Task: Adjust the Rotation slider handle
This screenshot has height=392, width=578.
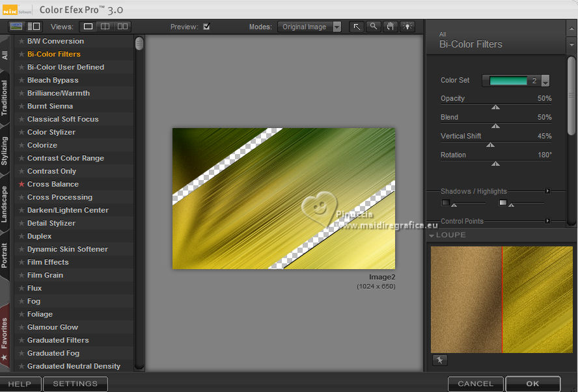Action: (x=495, y=163)
